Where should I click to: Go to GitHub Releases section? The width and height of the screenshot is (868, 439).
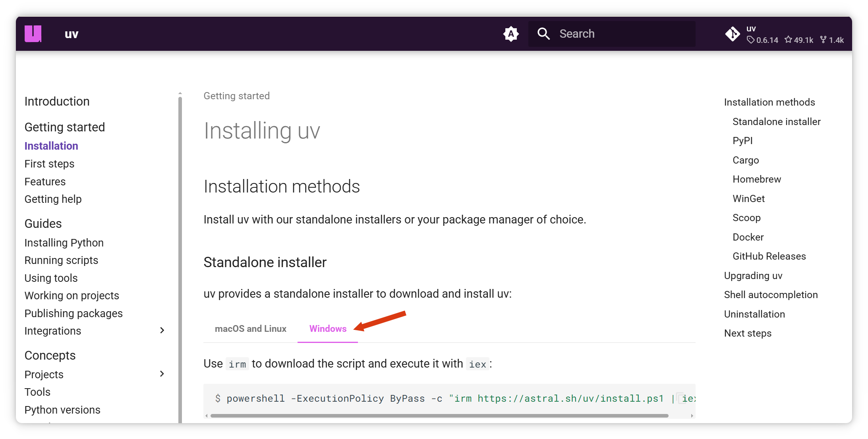tap(769, 256)
